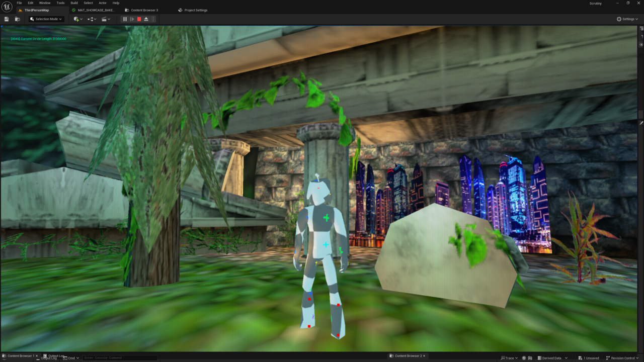Image resolution: width=644 pixels, height=362 pixels.
Task: Click the Output Log icon in status bar
Action: point(45,356)
